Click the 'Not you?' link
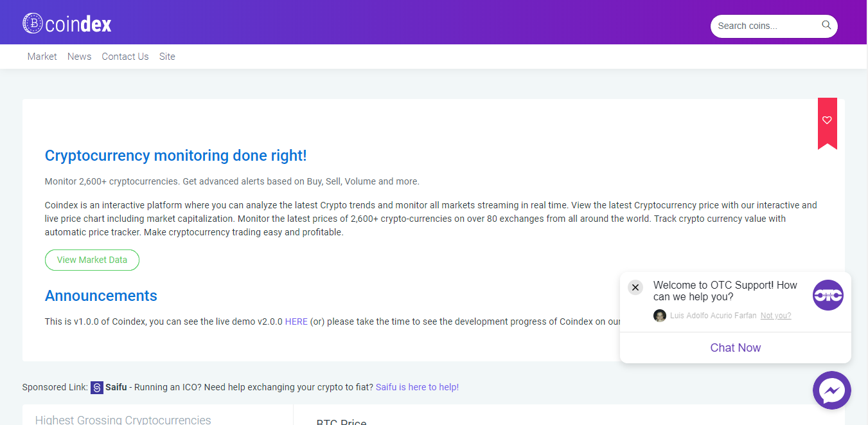868x425 pixels. 776,316
